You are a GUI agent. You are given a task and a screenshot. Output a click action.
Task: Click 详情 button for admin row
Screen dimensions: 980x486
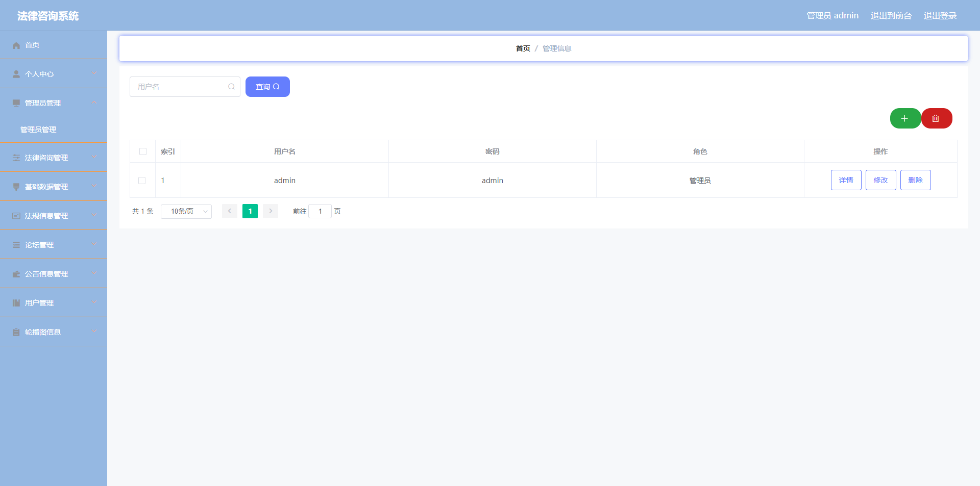846,180
